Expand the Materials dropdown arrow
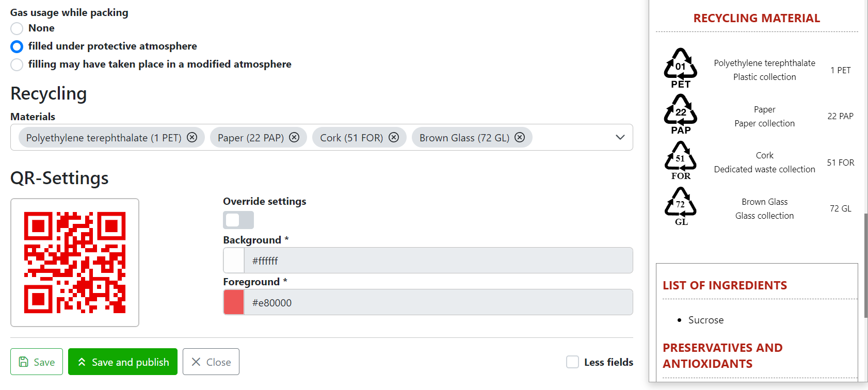 [620, 137]
